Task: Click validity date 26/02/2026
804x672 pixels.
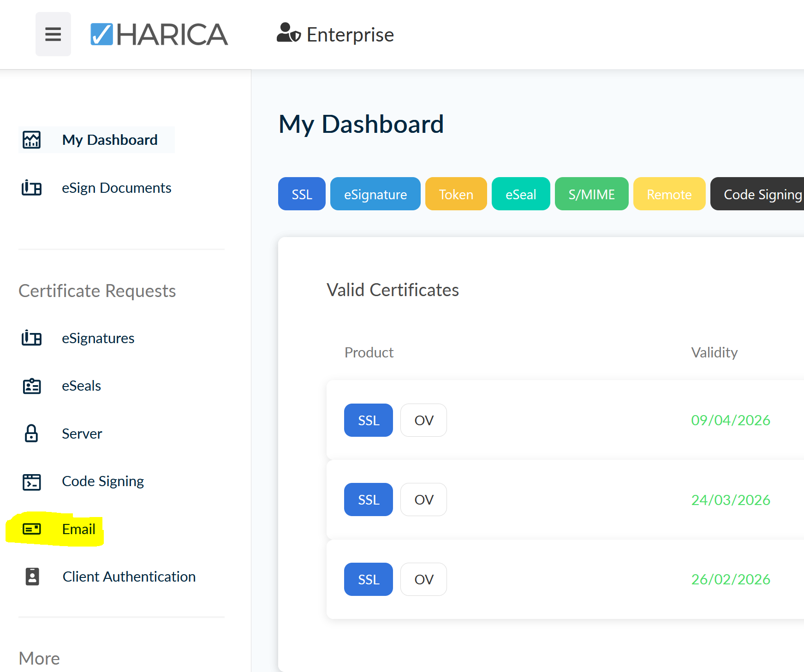Action: pyautogui.click(x=731, y=579)
